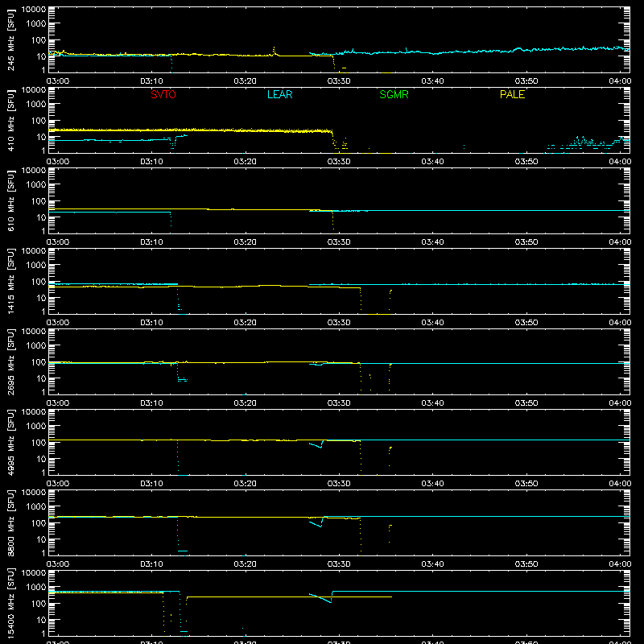Click 03:10 time label under 410 MHz plot
This screenshot has width=644, height=644.
151,162
